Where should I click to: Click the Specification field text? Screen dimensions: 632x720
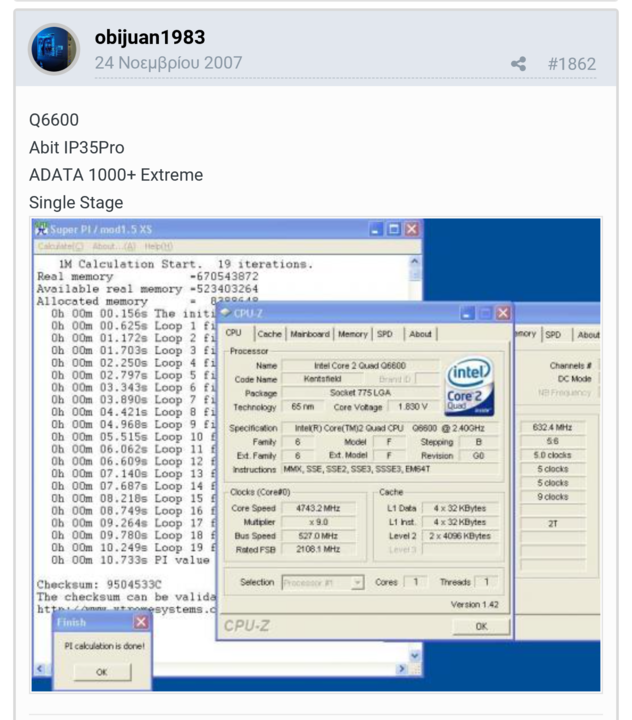(x=390, y=428)
